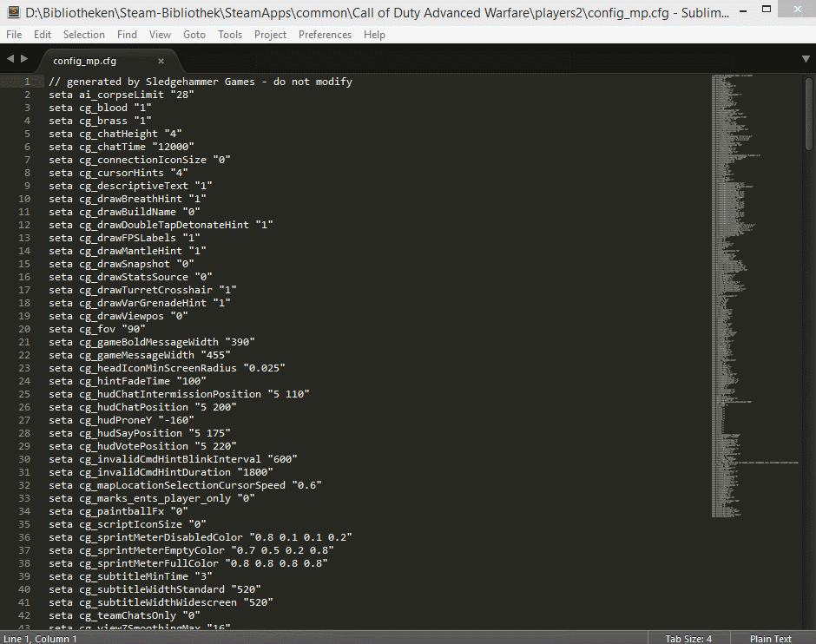Click the cg_chatTime "12000" line

(x=122, y=147)
